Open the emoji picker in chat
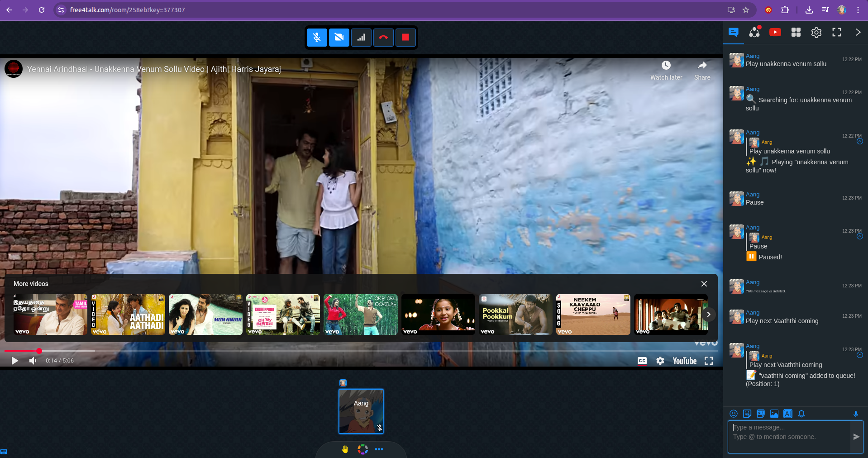 tap(734, 414)
